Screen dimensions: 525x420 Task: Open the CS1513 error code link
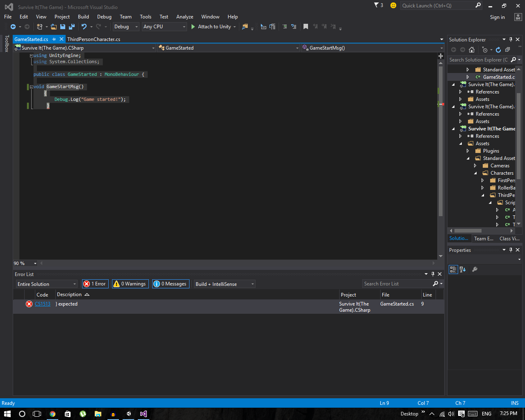[43, 304]
